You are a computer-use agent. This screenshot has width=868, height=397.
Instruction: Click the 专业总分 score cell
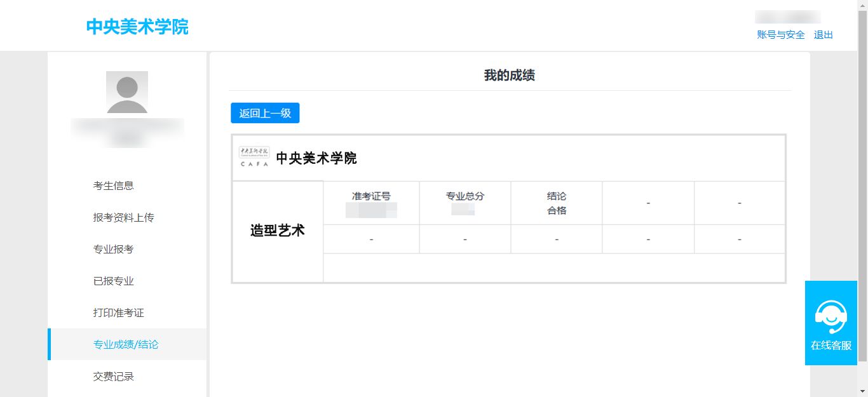[x=465, y=203]
